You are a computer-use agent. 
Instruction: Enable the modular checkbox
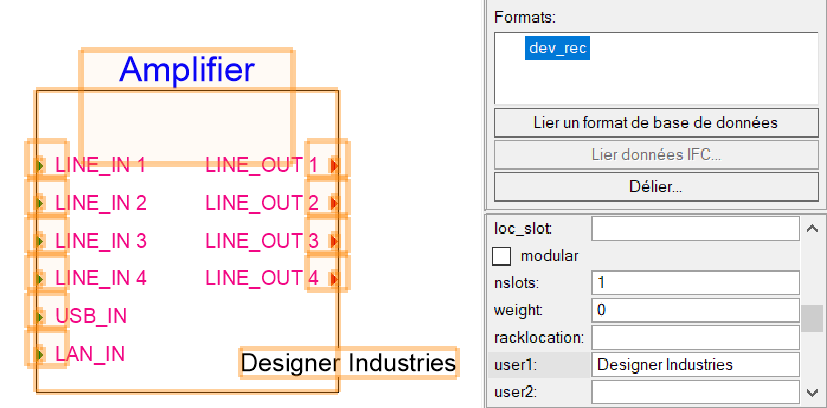click(501, 256)
